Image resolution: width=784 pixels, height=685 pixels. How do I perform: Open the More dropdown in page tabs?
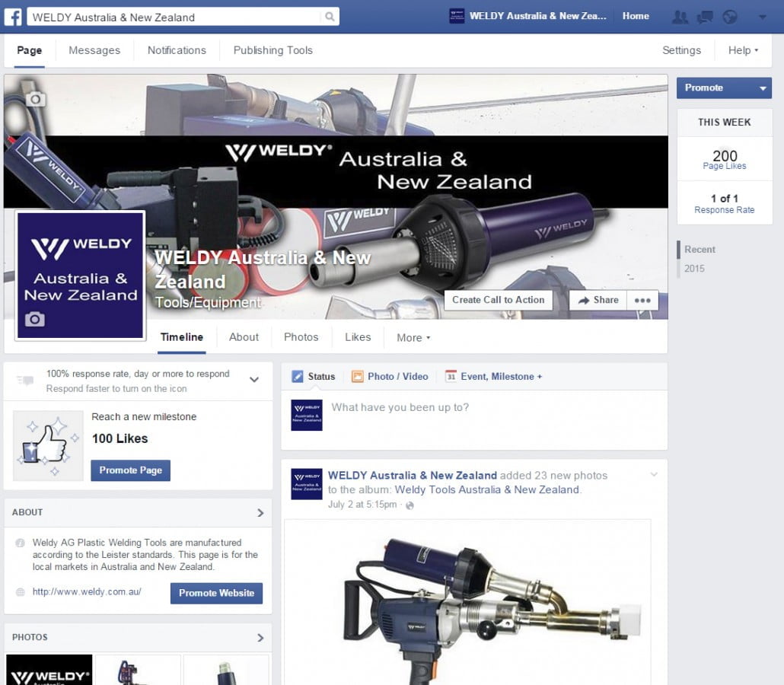click(413, 338)
